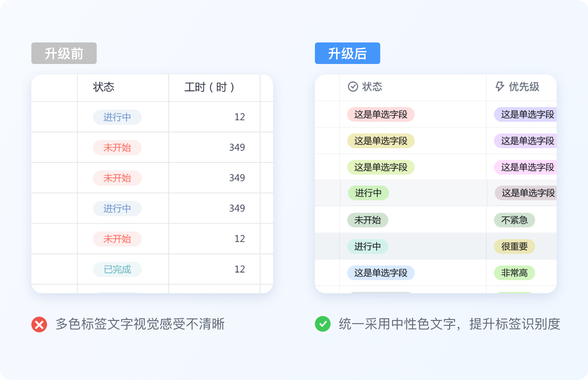
Task: Click the 优先级 column header text
Action: [x=524, y=87]
